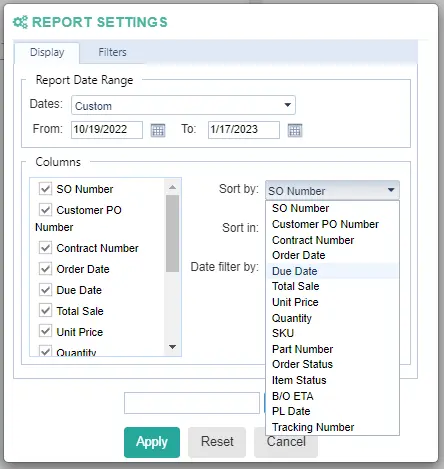Screen dimensions: 444x469
Task: Open the From date calendar picker
Action: pyautogui.click(x=158, y=130)
